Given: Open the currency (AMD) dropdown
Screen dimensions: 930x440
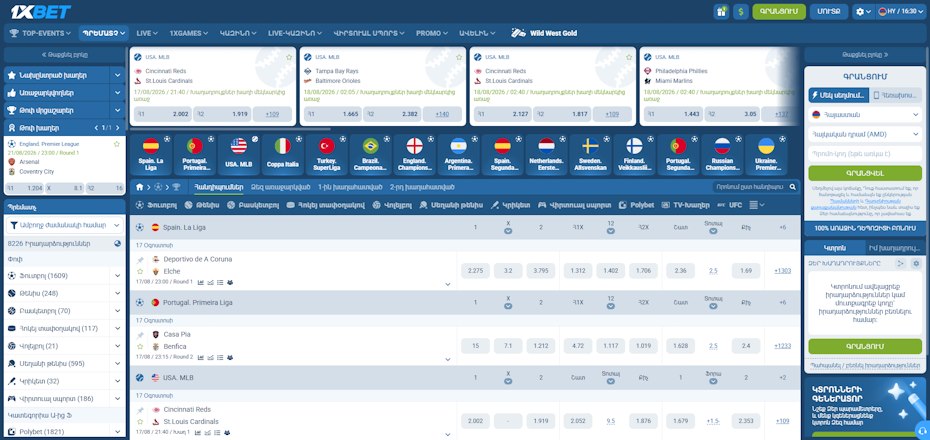Looking at the screenshot, I should tap(865, 135).
